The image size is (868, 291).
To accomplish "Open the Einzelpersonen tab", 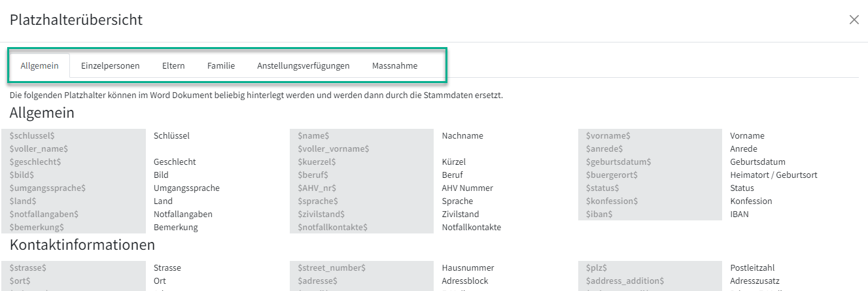I will 110,65.
